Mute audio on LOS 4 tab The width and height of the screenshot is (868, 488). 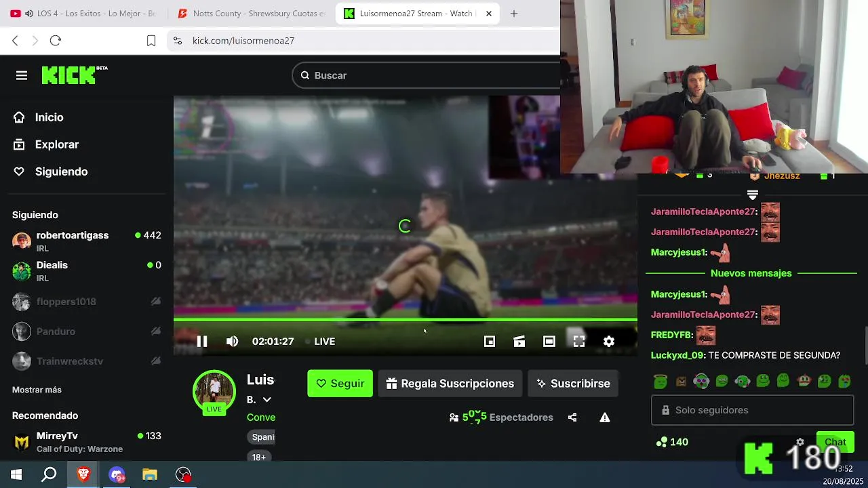pyautogui.click(x=29, y=14)
